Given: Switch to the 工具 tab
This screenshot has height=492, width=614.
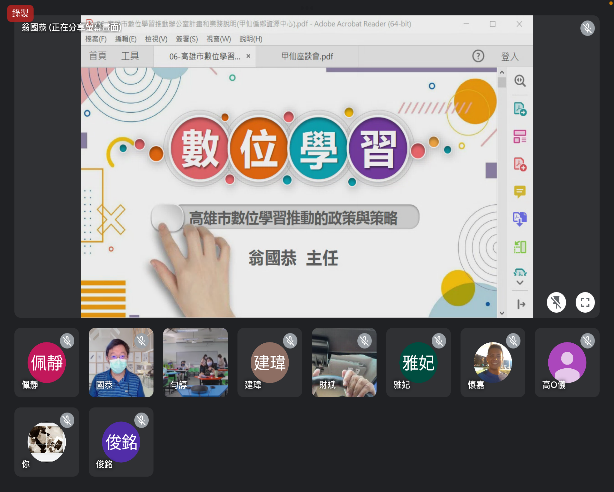Looking at the screenshot, I should point(130,56).
